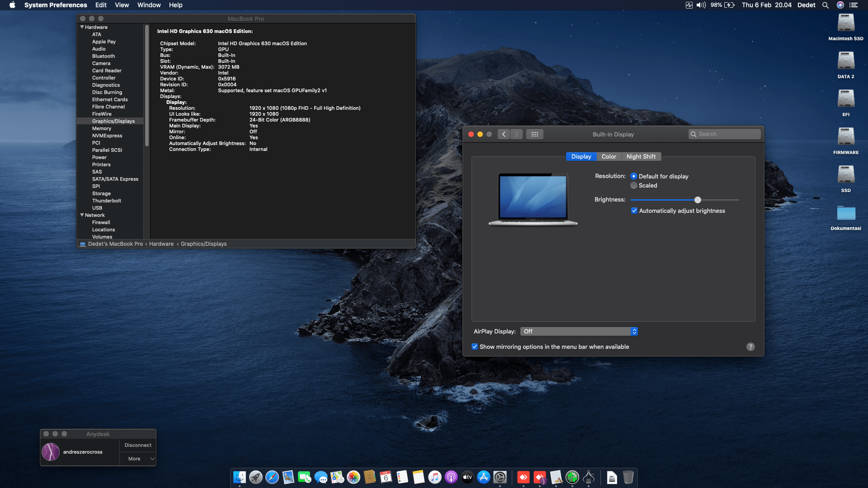Open the AirPlay Display dropdown
This screenshot has height=488, width=868.
pyautogui.click(x=579, y=331)
